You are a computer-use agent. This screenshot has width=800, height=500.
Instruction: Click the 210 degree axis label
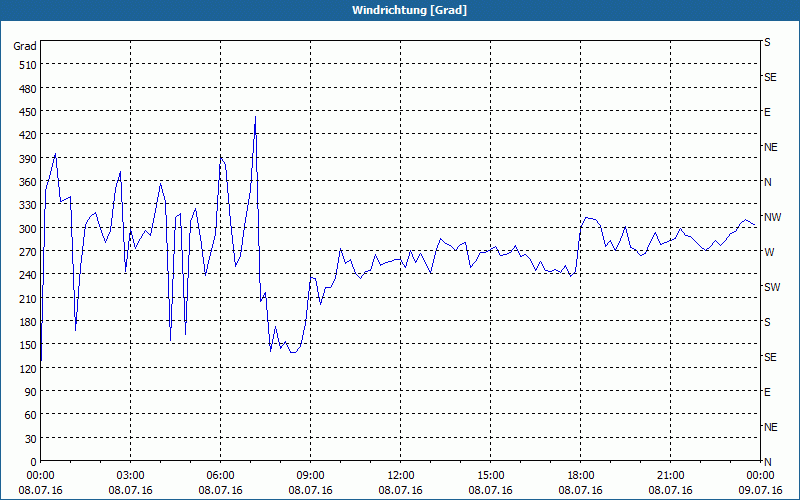29,298
